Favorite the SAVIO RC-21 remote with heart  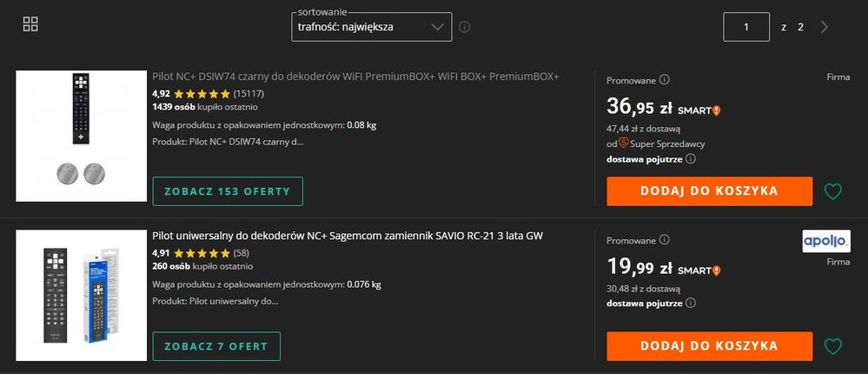pyautogui.click(x=833, y=346)
